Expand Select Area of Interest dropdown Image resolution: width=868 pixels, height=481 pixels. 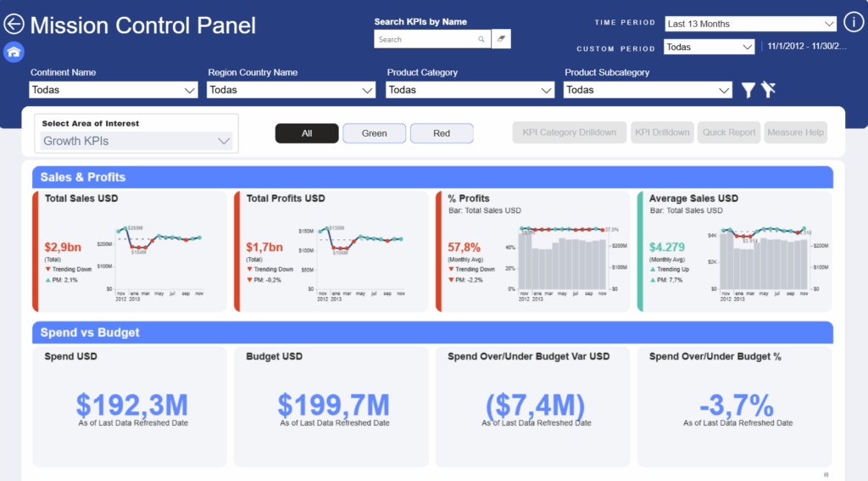point(137,141)
